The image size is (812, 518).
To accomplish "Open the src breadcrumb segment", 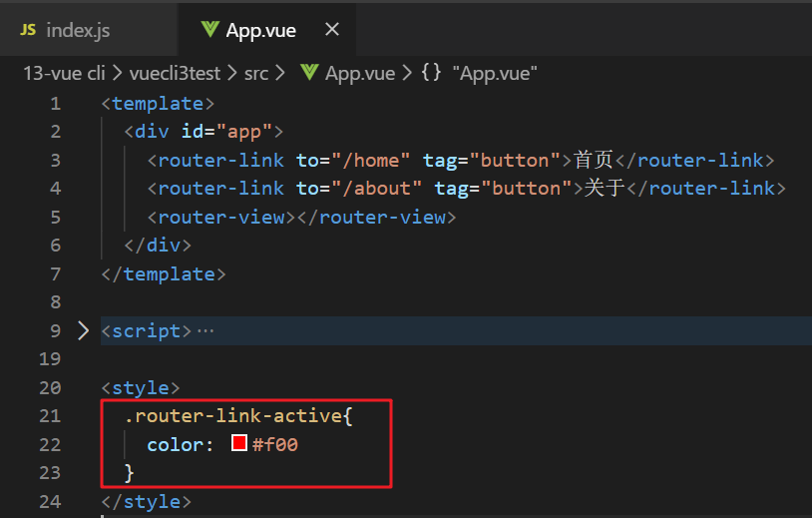I will pyautogui.click(x=256, y=73).
